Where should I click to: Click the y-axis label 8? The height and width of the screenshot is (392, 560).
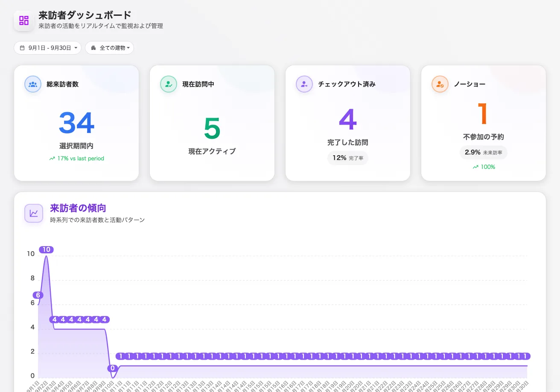pos(32,278)
